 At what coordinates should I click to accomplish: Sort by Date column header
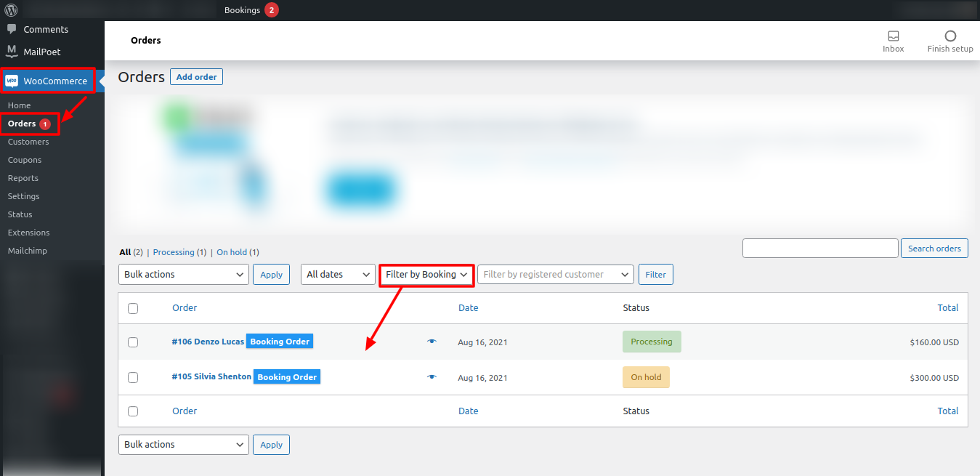click(x=469, y=308)
